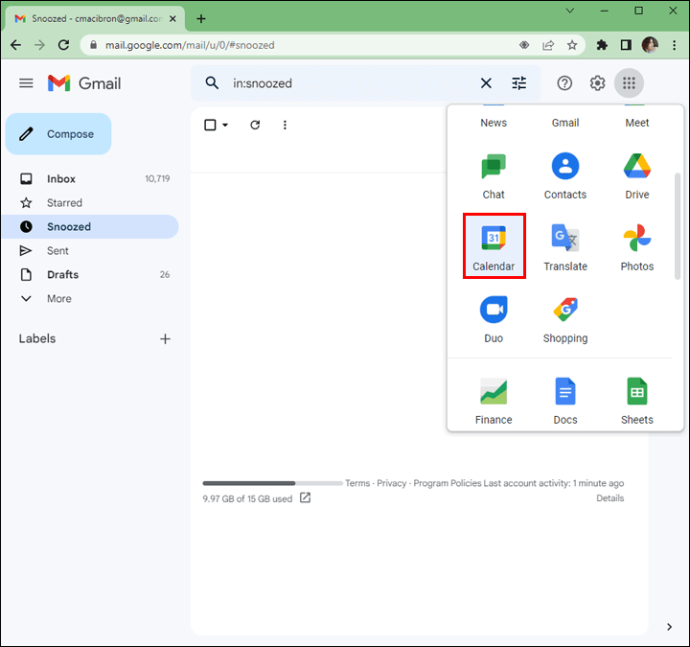Screen dimensions: 690x647
Task: Reload the page in Chrome
Action: pyautogui.click(x=64, y=45)
